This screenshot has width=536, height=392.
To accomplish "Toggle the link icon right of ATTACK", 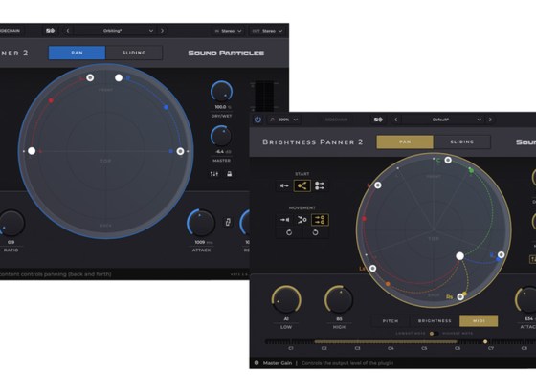I will 228,222.
